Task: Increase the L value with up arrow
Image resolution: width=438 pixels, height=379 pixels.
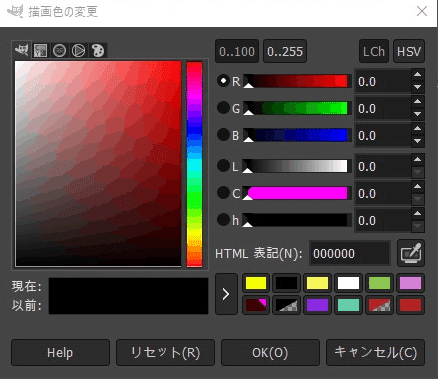Action: [x=417, y=159]
